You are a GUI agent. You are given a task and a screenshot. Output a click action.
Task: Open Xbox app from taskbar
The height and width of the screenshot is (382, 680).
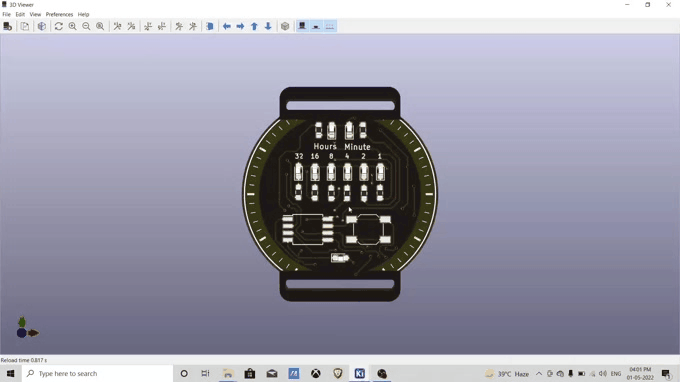[x=316, y=373]
